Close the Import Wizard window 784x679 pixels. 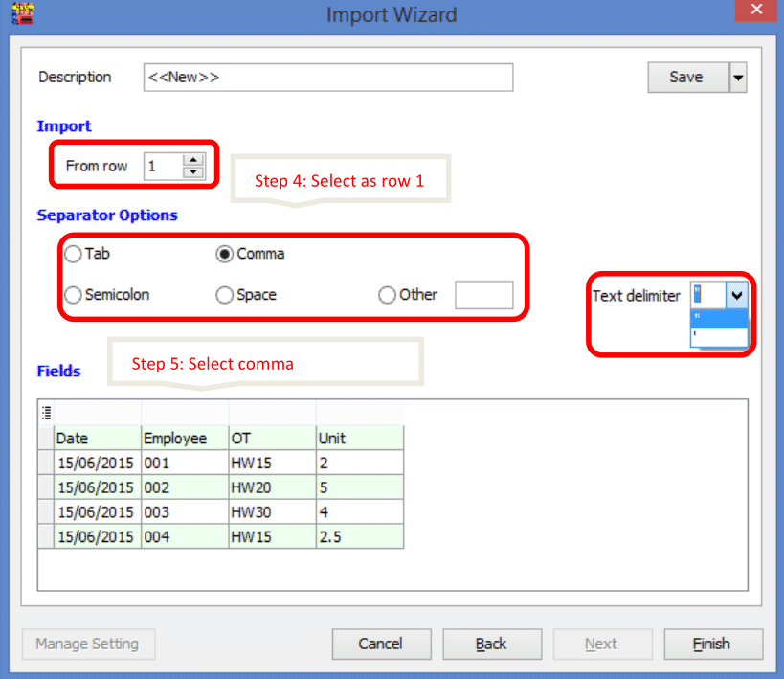[755, 11]
